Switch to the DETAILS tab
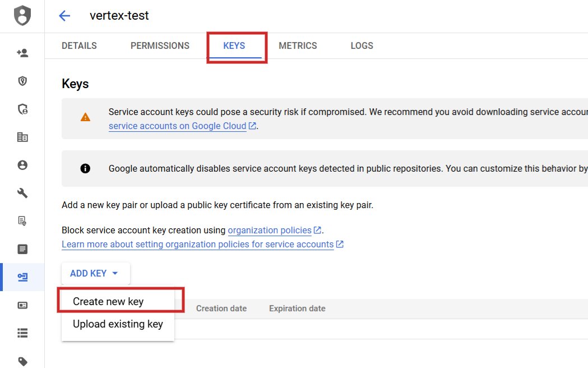This screenshot has width=588, height=368. (x=79, y=46)
